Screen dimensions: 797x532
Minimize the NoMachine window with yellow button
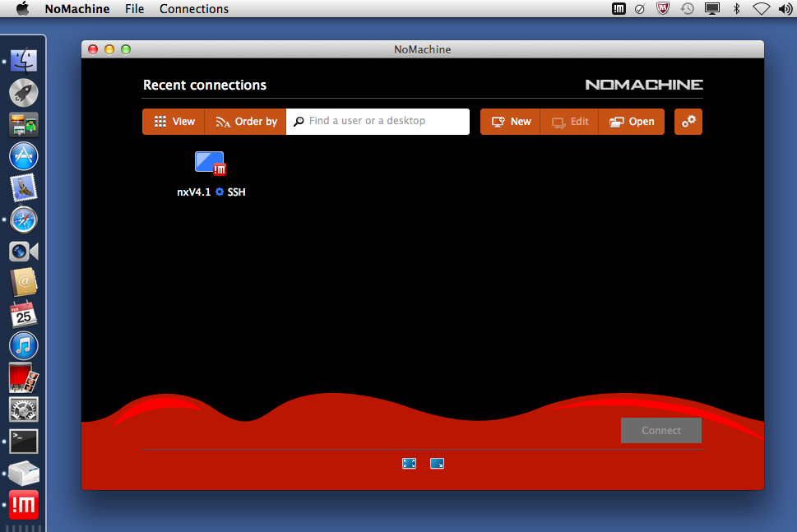[109, 49]
